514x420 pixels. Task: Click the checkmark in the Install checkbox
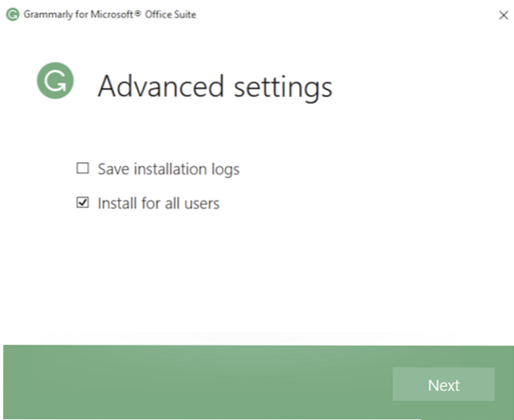coord(82,203)
